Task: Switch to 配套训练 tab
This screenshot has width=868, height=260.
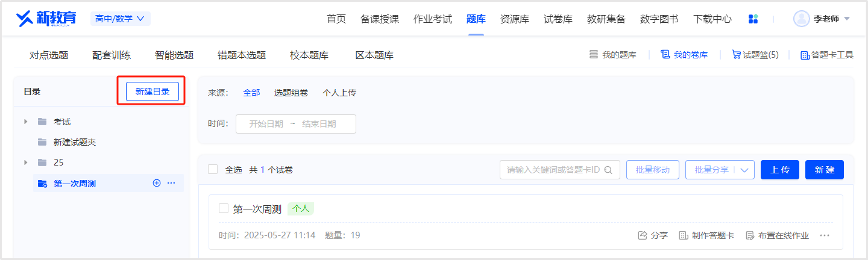Action: point(112,55)
